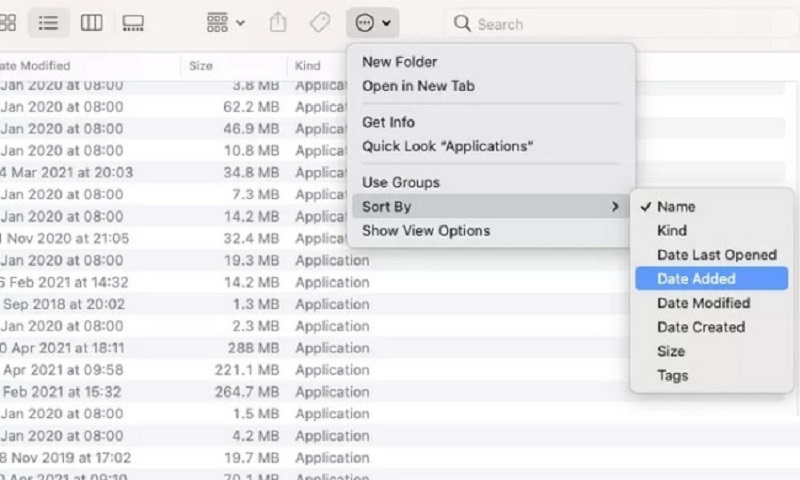Click the Kind column header
800x480 pixels.
click(x=308, y=66)
